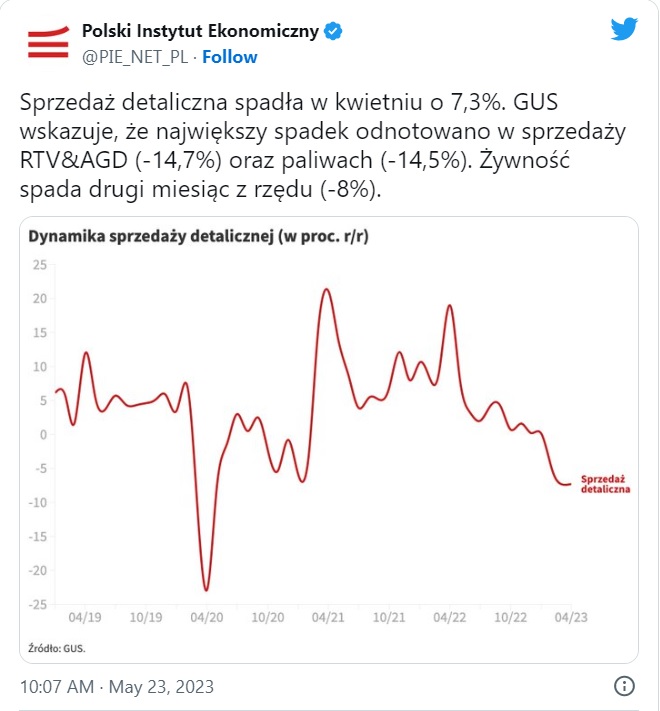Click the Twitter bird logo
This screenshot has height=711, width=660.
(624, 30)
